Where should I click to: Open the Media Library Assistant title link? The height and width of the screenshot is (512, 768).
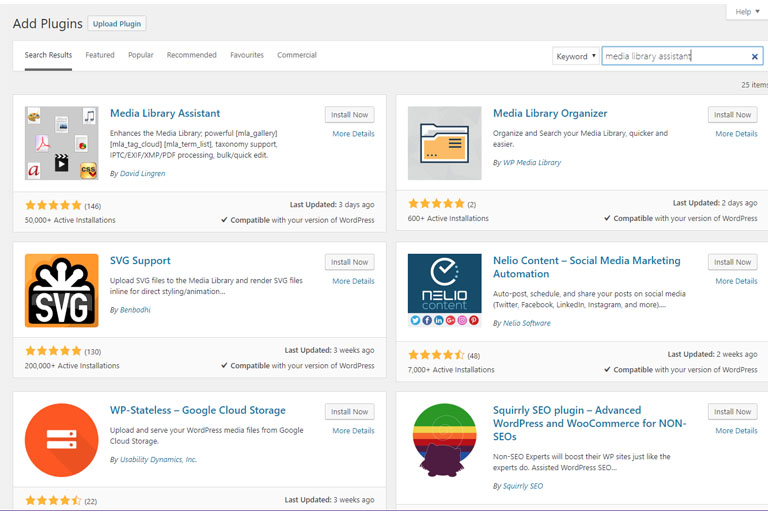click(x=165, y=113)
